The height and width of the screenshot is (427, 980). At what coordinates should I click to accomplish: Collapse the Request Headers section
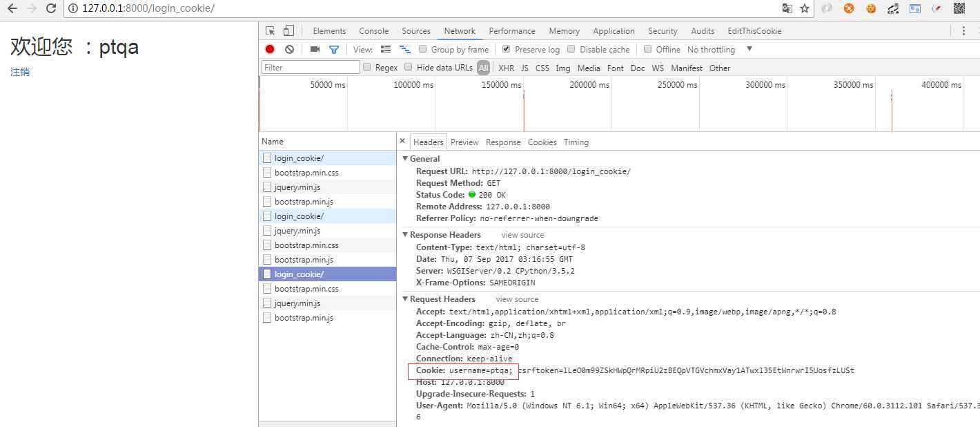pyautogui.click(x=406, y=299)
